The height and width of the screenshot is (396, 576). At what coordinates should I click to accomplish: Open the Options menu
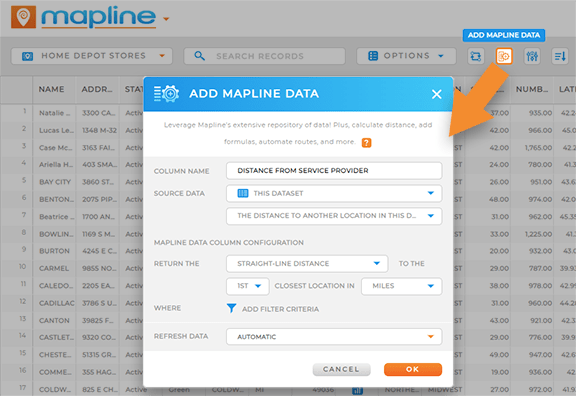pos(406,56)
